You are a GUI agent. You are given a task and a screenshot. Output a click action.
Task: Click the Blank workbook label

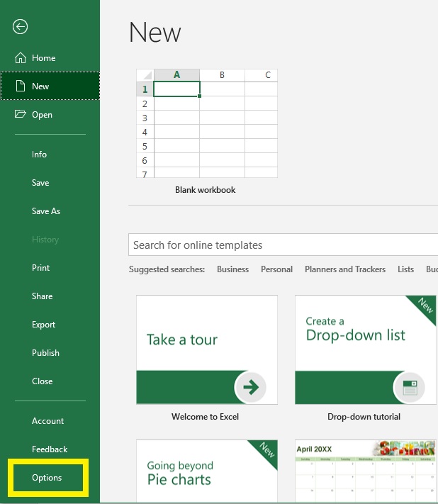[x=206, y=190]
